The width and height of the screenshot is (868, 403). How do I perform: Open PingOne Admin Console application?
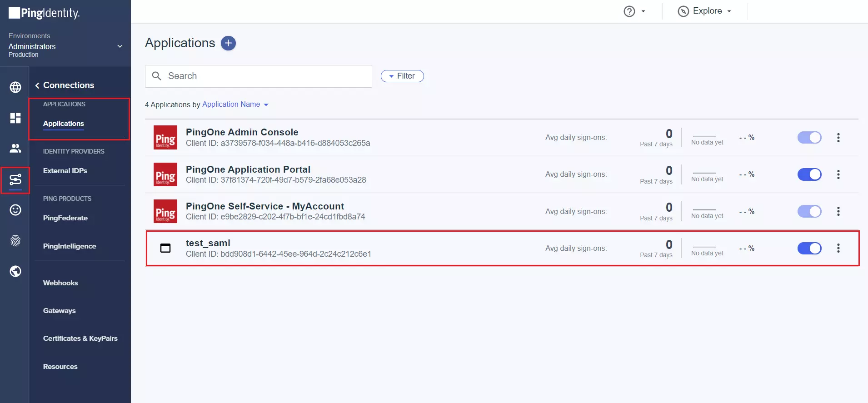click(x=242, y=132)
